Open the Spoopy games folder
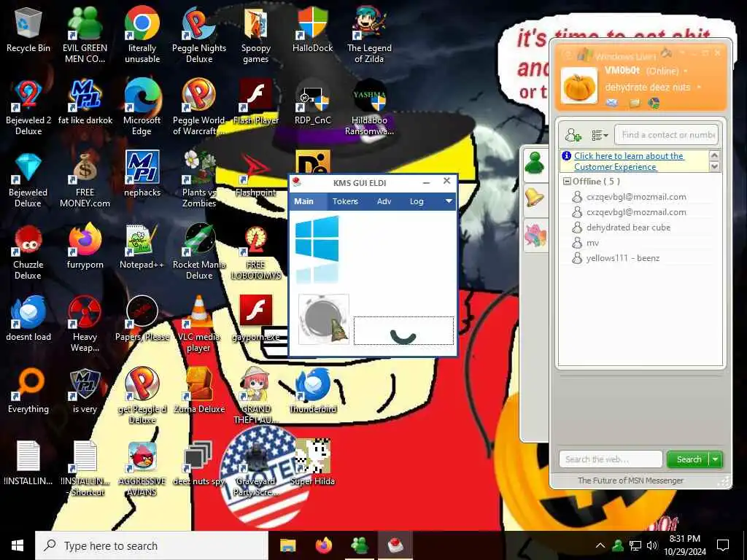 (256, 34)
